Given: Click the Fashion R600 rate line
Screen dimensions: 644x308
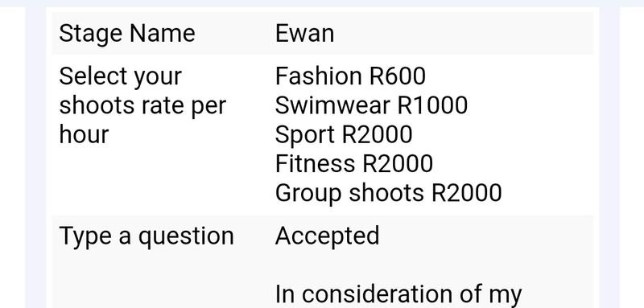Looking at the screenshot, I should pos(350,76).
